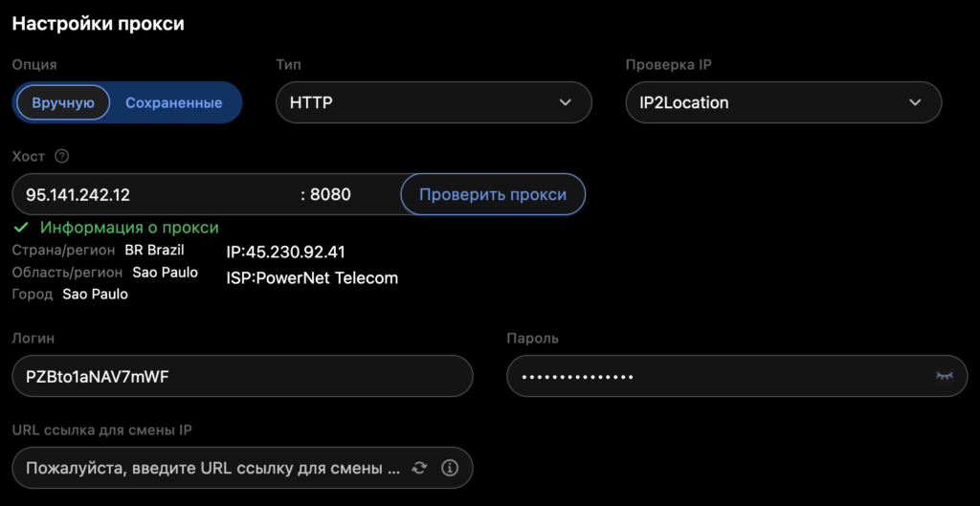Click the help icon next to Хост
The image size is (980, 506).
(62, 156)
